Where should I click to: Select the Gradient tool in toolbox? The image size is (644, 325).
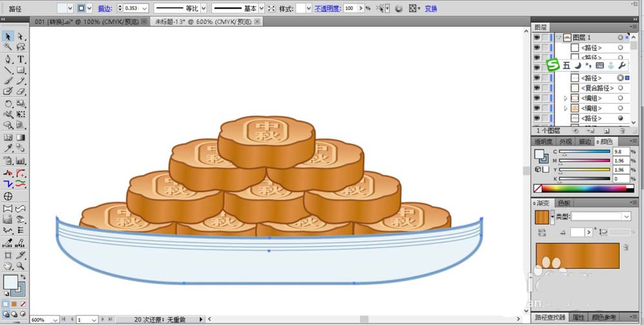point(21,137)
